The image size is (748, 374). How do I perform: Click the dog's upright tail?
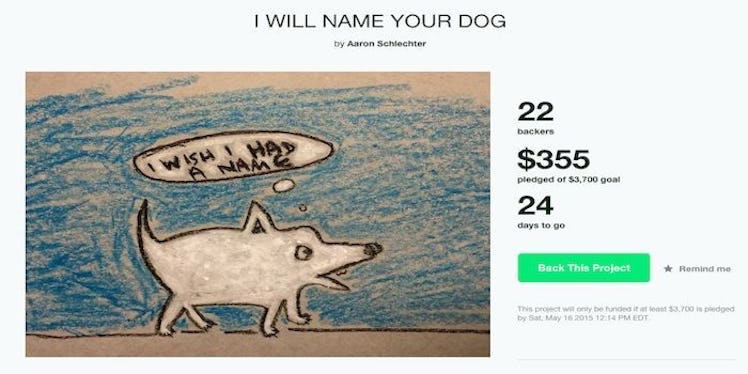click(x=146, y=222)
